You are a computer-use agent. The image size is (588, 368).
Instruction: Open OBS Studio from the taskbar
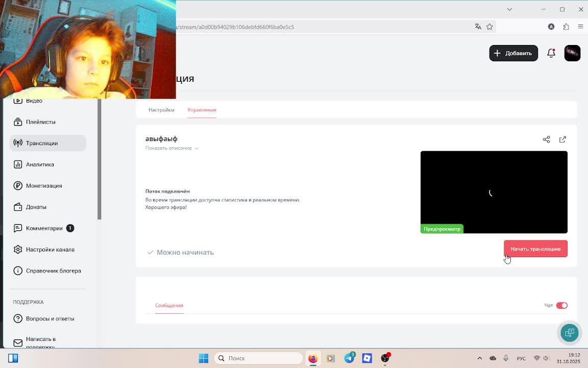tap(385, 358)
